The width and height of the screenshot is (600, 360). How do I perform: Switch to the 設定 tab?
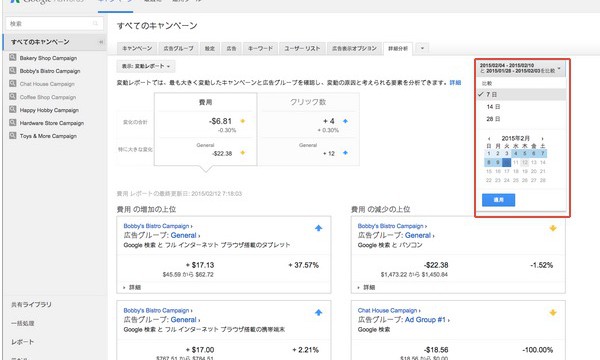[x=210, y=48]
